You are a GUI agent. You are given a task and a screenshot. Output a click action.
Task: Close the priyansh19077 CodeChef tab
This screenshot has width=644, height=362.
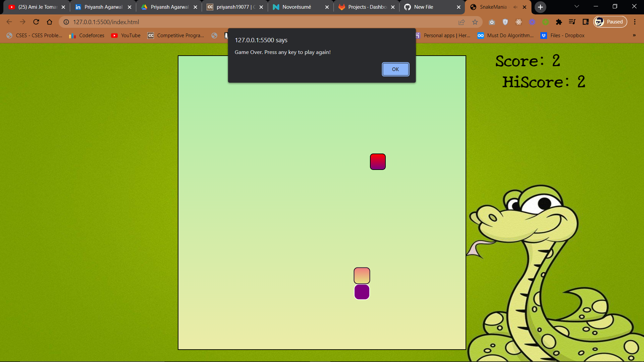pyautogui.click(x=261, y=7)
